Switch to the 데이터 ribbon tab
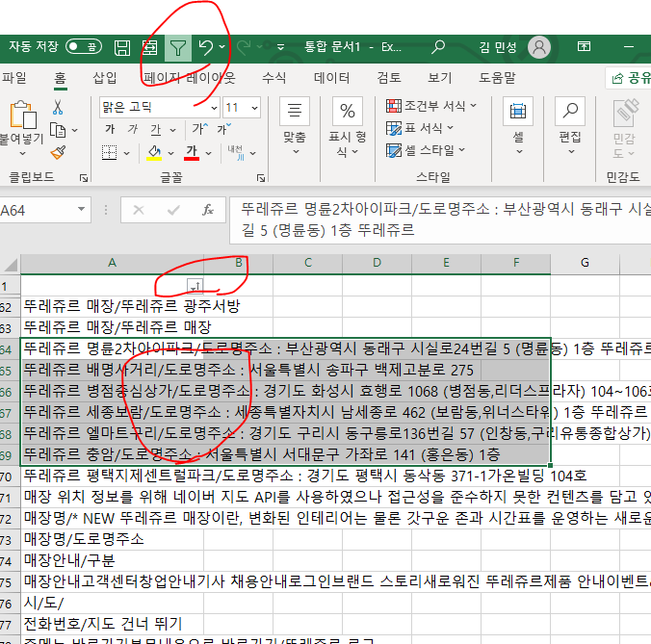This screenshot has height=644, width=651. 331,78
